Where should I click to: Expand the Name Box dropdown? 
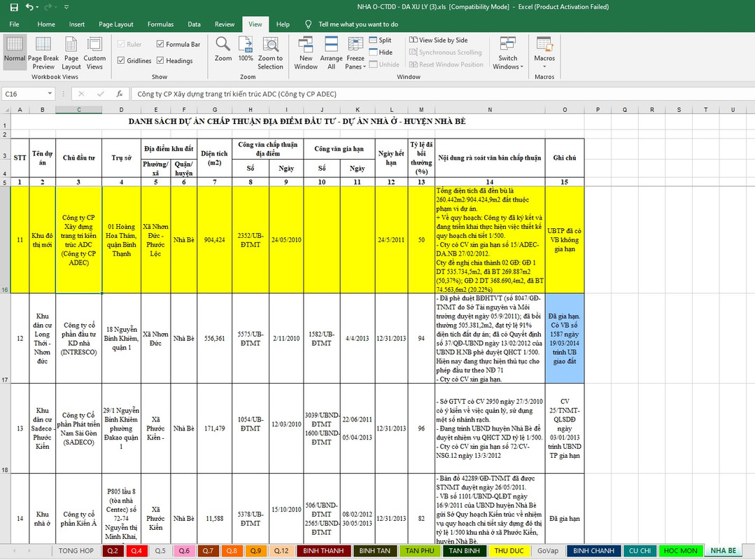[x=50, y=94]
